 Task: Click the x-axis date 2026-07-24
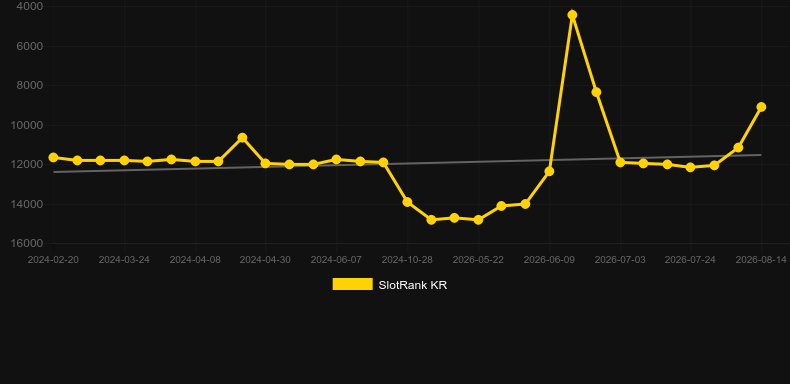(x=690, y=260)
